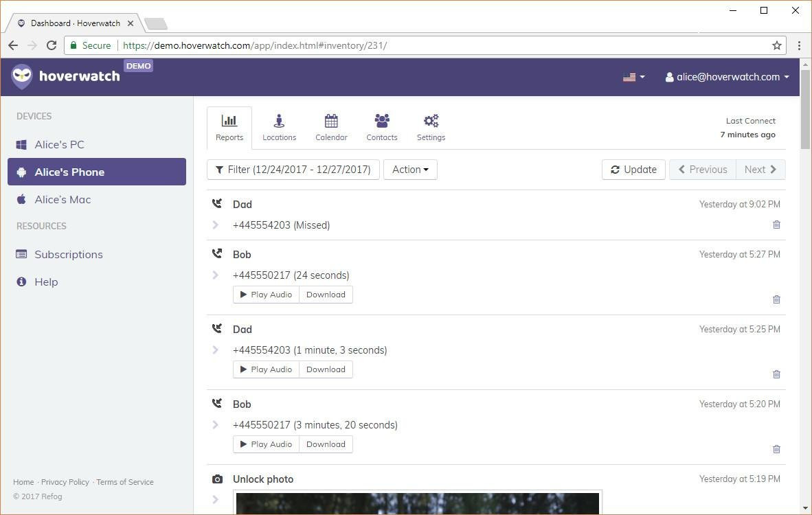The width and height of the screenshot is (812, 515).
Task: Play audio of Bob's 24-second call
Action: pos(266,295)
